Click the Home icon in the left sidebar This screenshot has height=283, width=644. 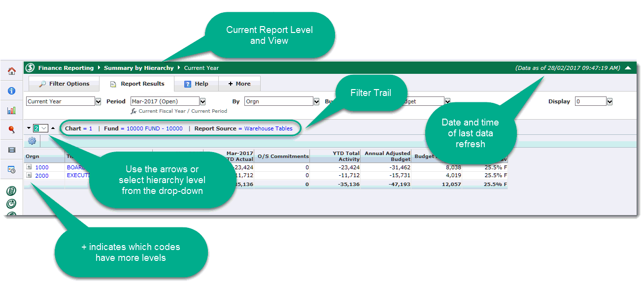click(x=12, y=71)
